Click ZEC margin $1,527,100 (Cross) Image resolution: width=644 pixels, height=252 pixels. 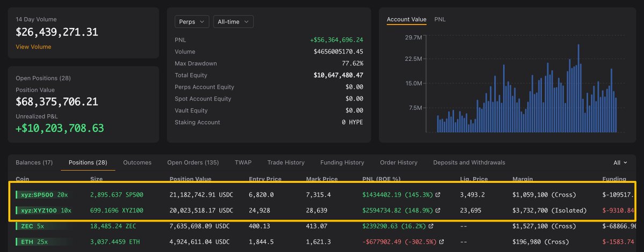[x=545, y=226]
